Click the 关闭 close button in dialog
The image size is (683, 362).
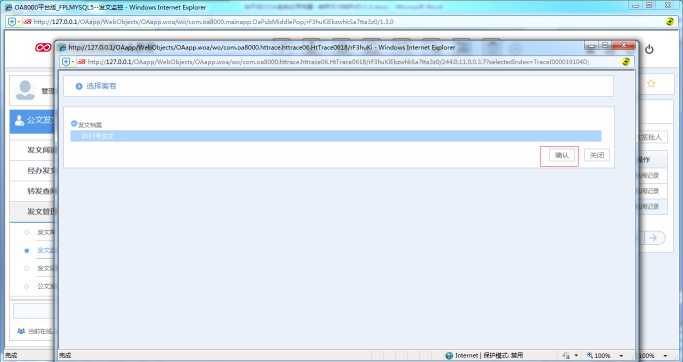(x=597, y=155)
